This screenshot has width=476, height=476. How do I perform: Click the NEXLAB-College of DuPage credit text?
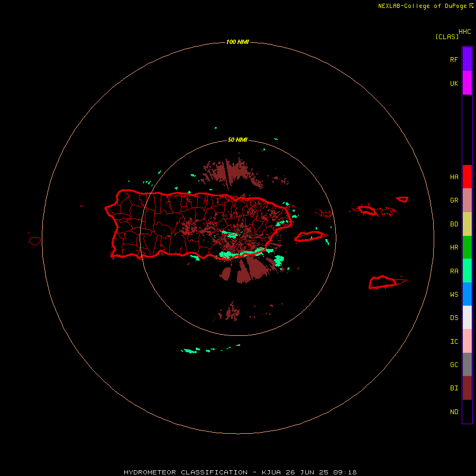(422, 6)
